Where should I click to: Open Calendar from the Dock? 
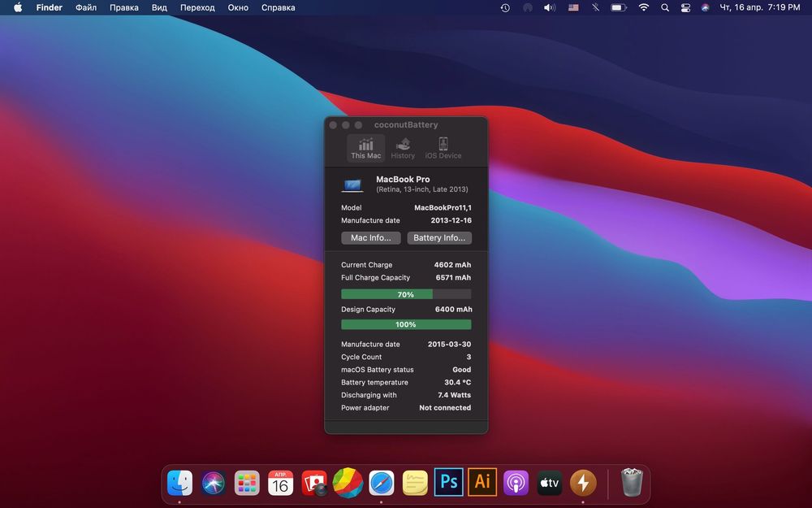coord(281,483)
